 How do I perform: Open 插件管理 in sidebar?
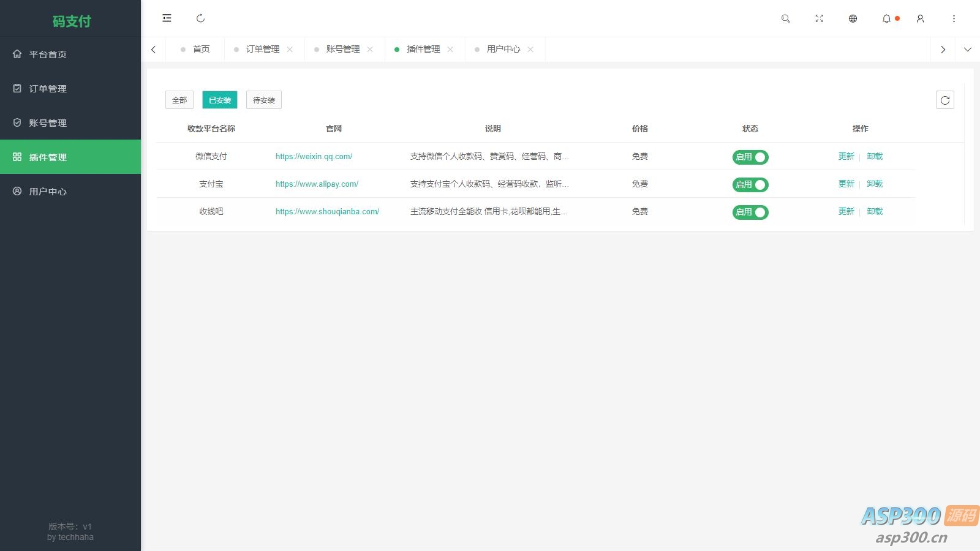tap(70, 157)
